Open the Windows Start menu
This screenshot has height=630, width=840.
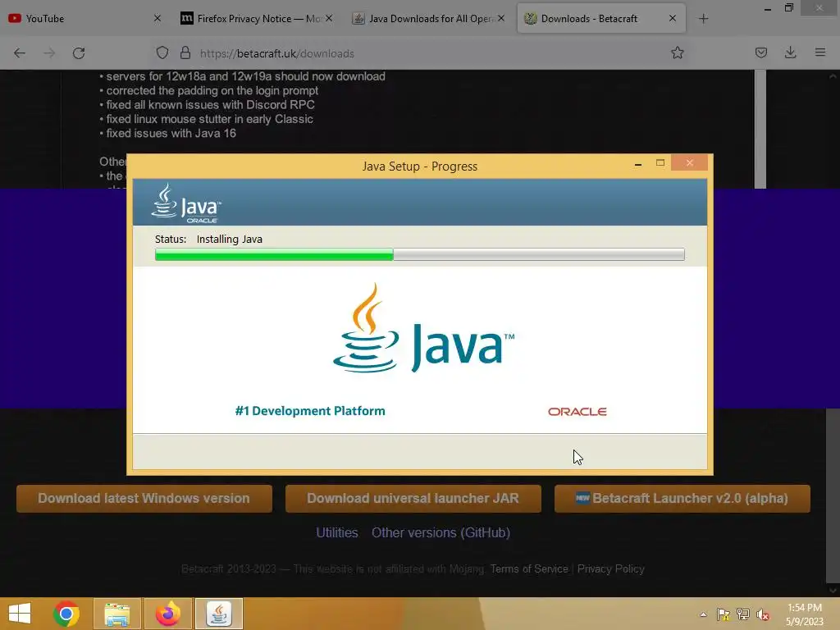tap(20, 614)
